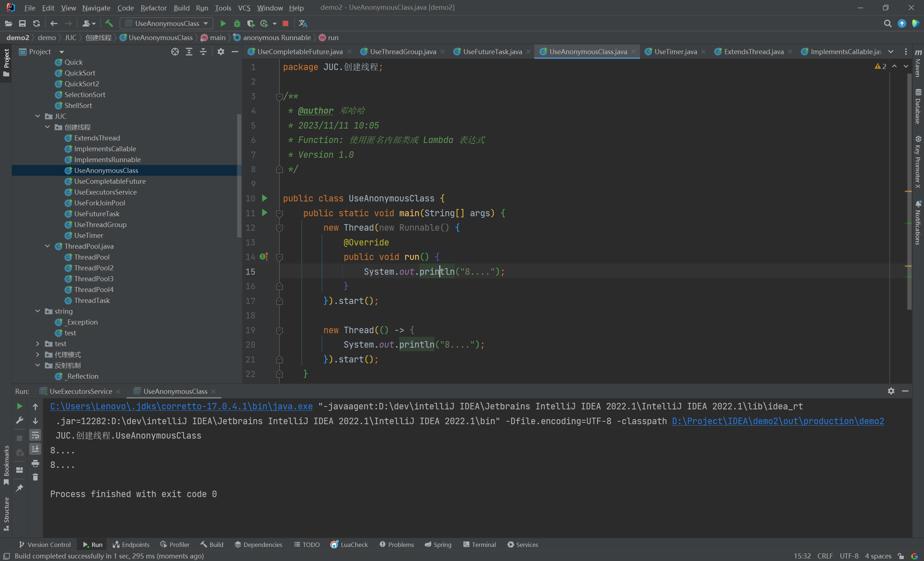Collapse the JUC folder

pos(38,116)
